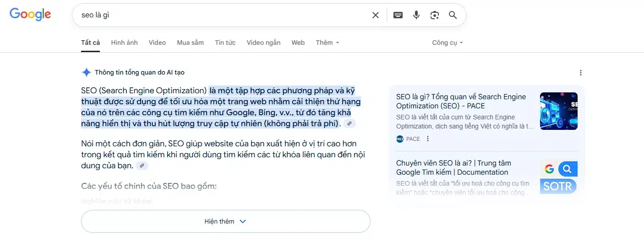Expand the "Thêm" dropdown menu
Image resolution: width=644 pixels, height=241 pixels.
click(327, 43)
